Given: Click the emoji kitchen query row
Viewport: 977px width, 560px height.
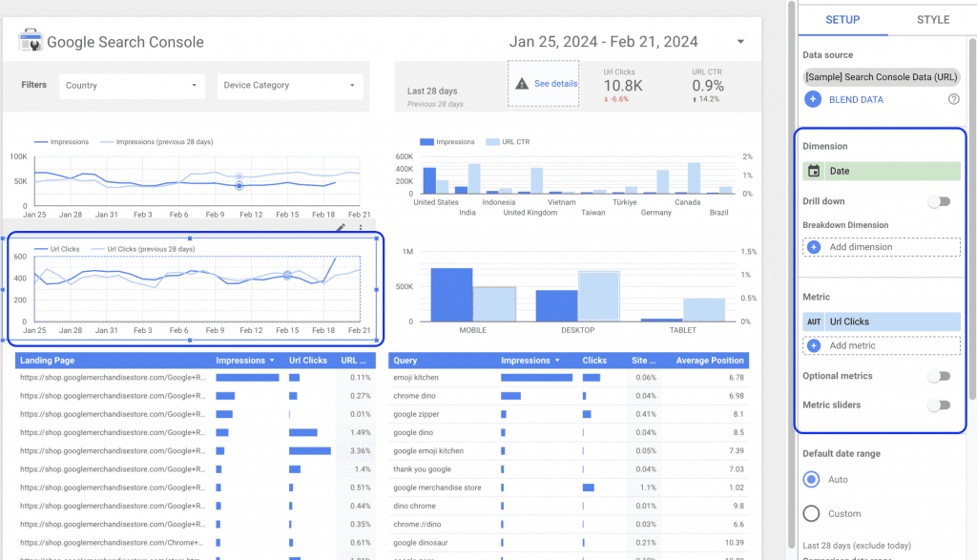Looking at the screenshot, I should [x=569, y=378].
